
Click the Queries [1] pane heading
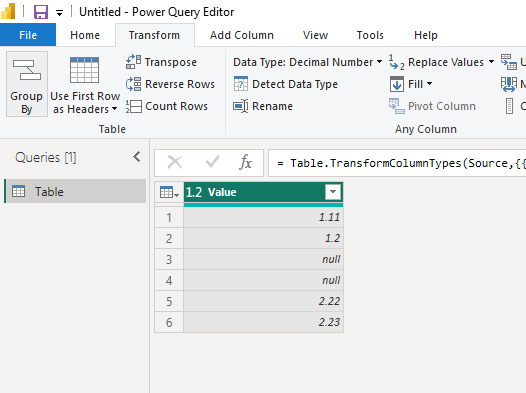(46, 157)
